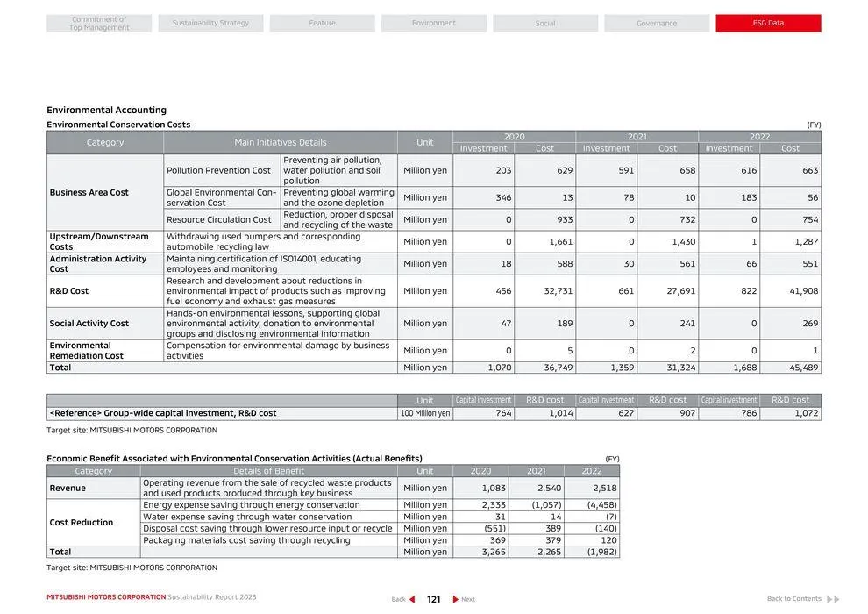Click the double-chevron Back to Contents icon

[833, 598]
